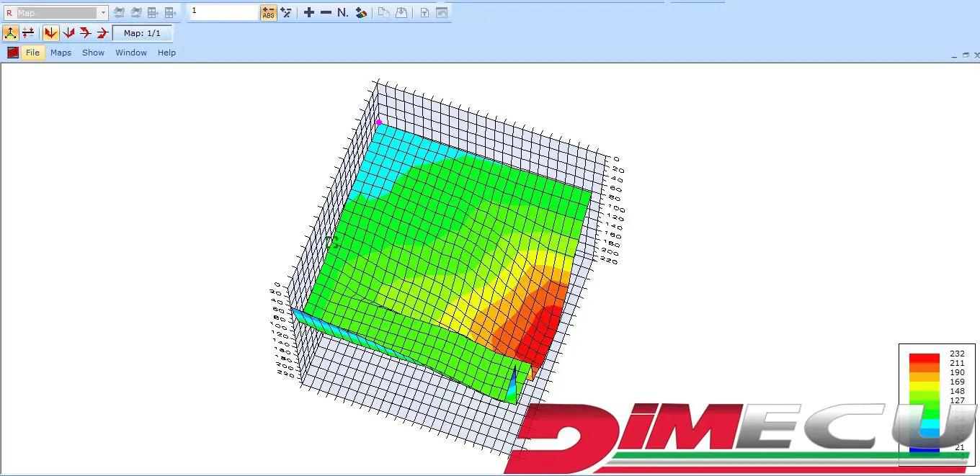Click the second red down-arrow rotate icon
Image resolution: width=980 pixels, height=476 pixels.
coord(68,32)
